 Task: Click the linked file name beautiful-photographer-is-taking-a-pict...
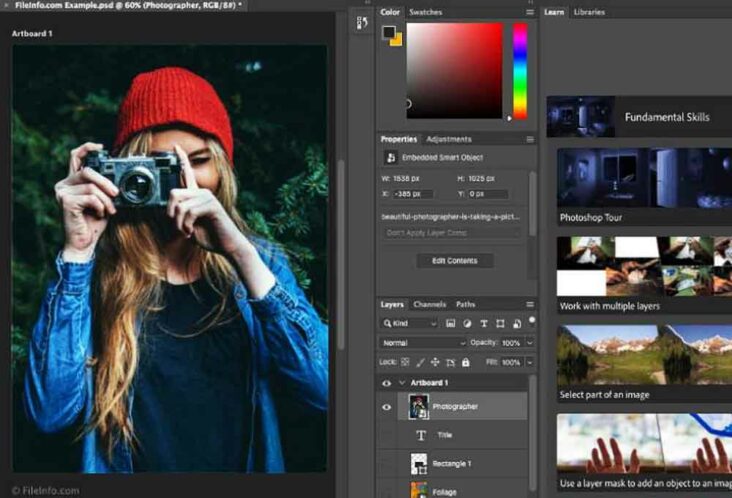(x=450, y=217)
